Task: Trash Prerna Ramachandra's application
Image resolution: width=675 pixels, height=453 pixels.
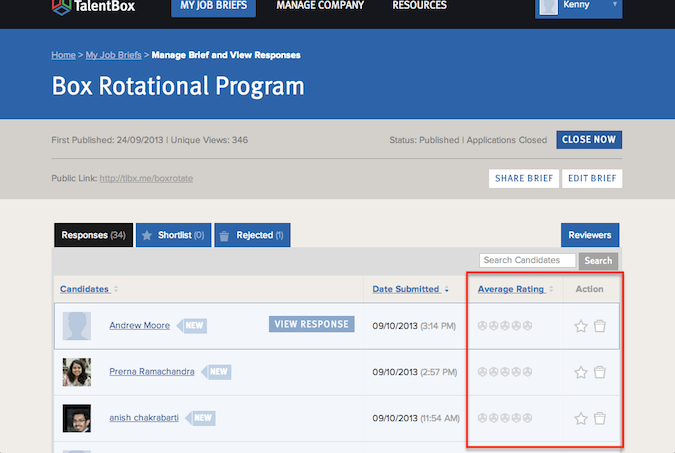Action: point(600,372)
